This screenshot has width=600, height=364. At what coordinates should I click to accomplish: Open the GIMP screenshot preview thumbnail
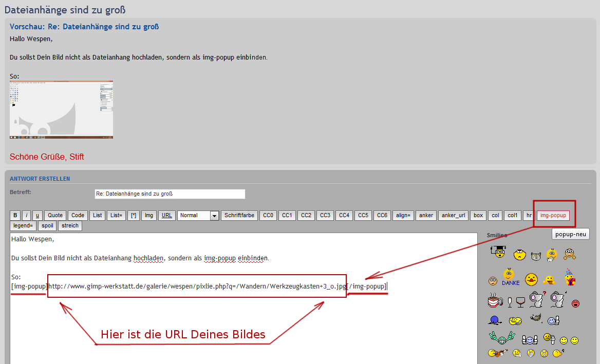pyautogui.click(x=61, y=109)
